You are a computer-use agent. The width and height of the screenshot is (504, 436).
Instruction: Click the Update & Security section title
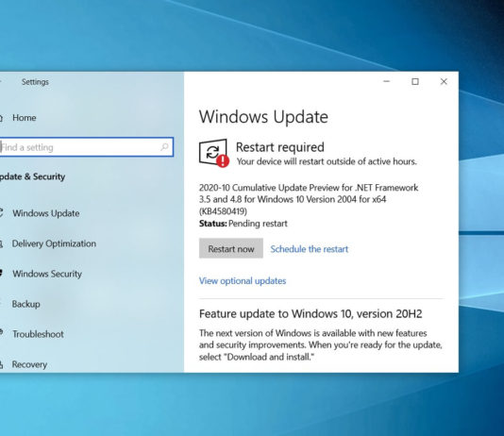coord(32,176)
